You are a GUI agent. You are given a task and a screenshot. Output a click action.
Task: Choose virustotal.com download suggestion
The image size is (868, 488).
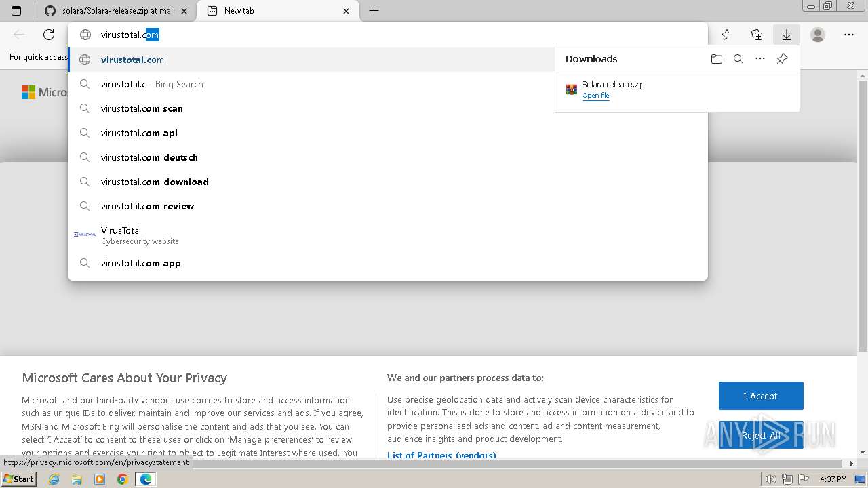(388, 182)
